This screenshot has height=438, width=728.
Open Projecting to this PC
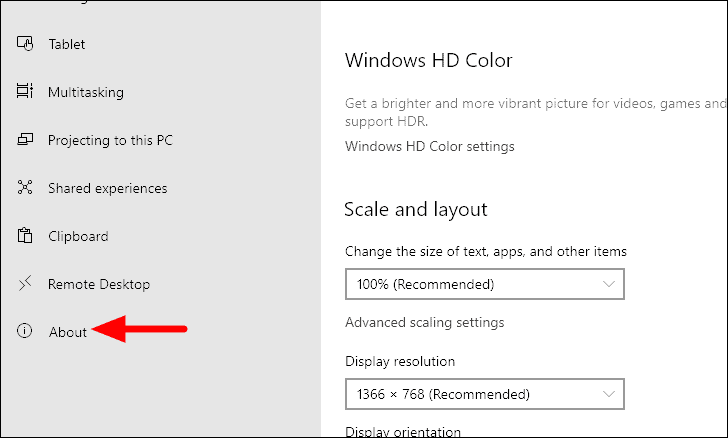click(110, 140)
